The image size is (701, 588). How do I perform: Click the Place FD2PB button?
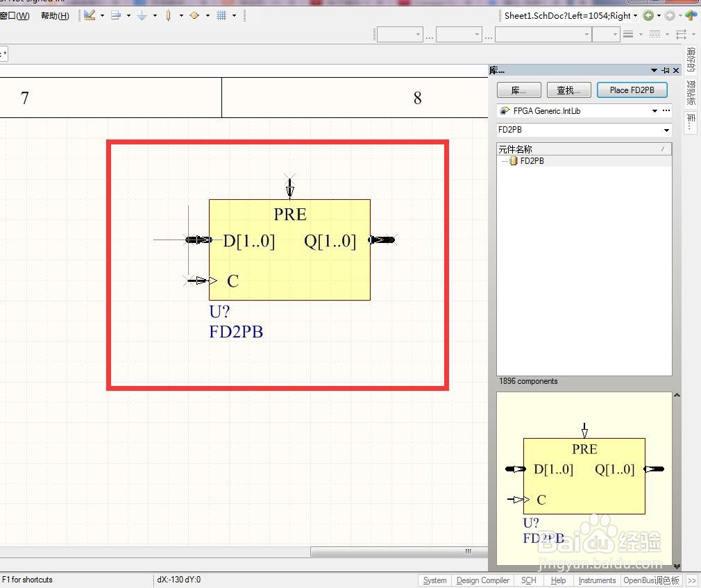[632, 90]
